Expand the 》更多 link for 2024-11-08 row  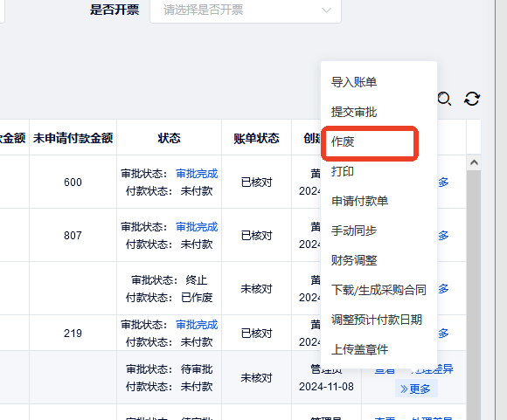[x=416, y=389]
